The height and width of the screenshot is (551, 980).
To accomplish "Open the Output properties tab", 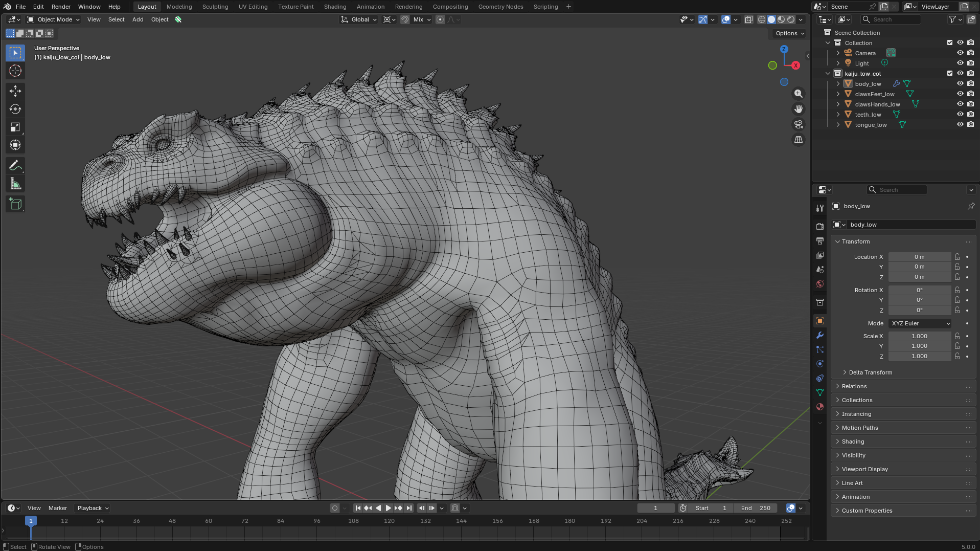I will (820, 240).
